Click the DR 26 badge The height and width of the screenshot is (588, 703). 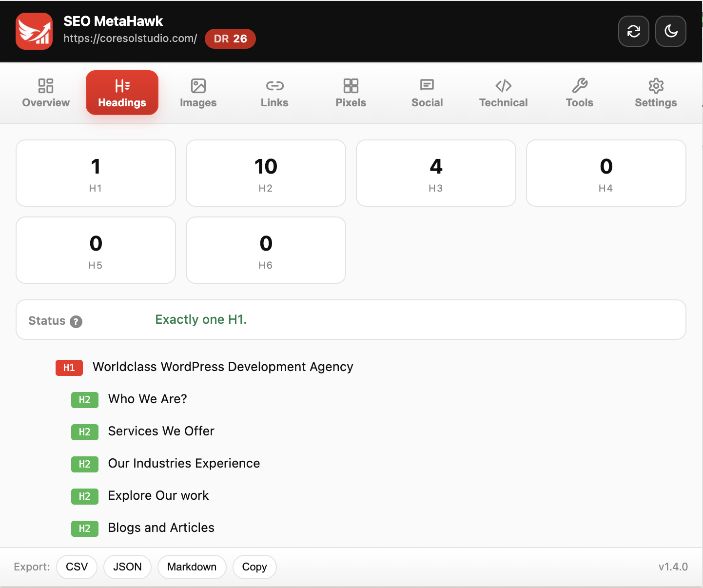230,39
